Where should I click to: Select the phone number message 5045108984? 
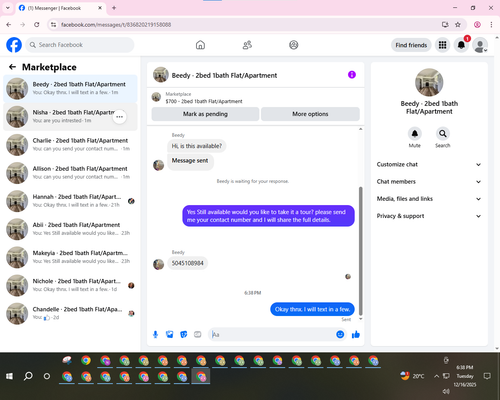tap(188, 263)
